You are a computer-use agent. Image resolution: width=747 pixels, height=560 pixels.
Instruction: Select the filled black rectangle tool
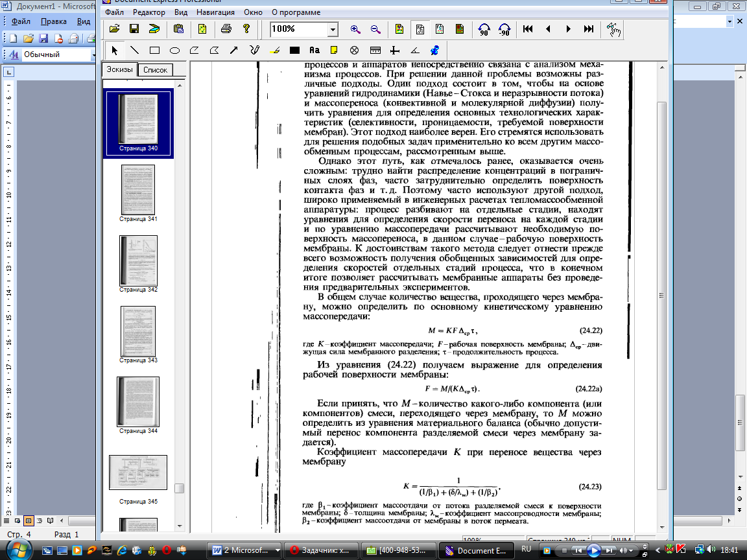click(x=295, y=50)
